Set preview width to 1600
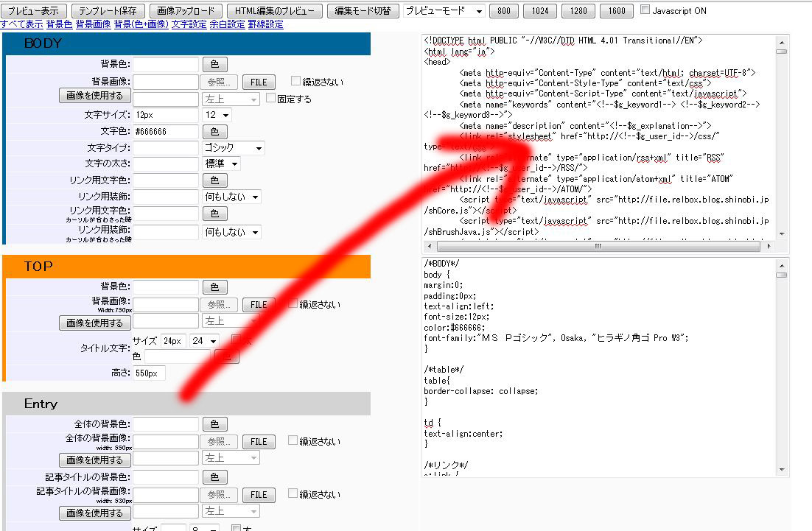 (617, 11)
